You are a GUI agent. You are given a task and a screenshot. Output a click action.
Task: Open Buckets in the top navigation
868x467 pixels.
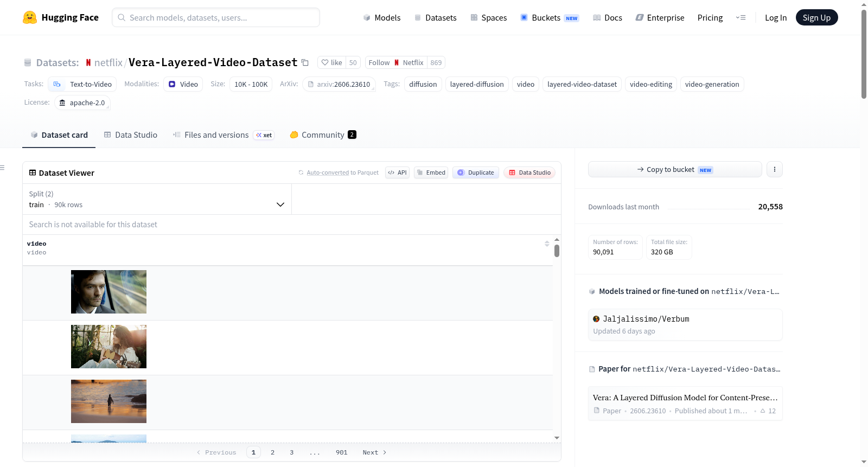(550, 17)
